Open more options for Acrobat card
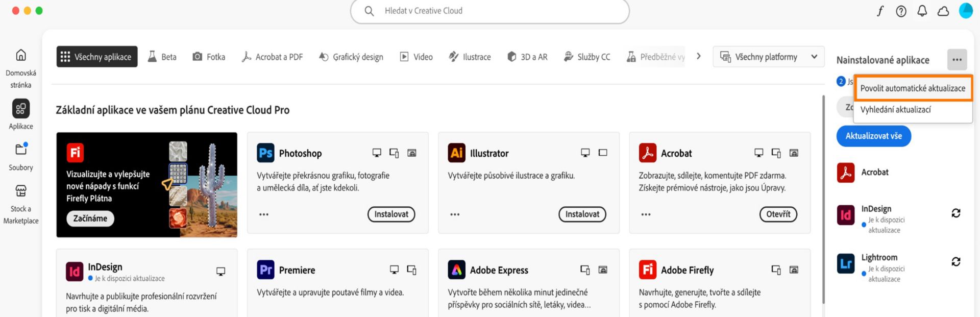980x317 pixels. (646, 214)
